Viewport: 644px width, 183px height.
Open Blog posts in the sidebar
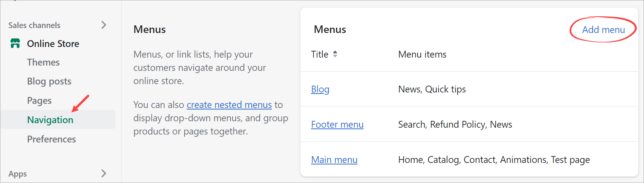pyautogui.click(x=49, y=81)
